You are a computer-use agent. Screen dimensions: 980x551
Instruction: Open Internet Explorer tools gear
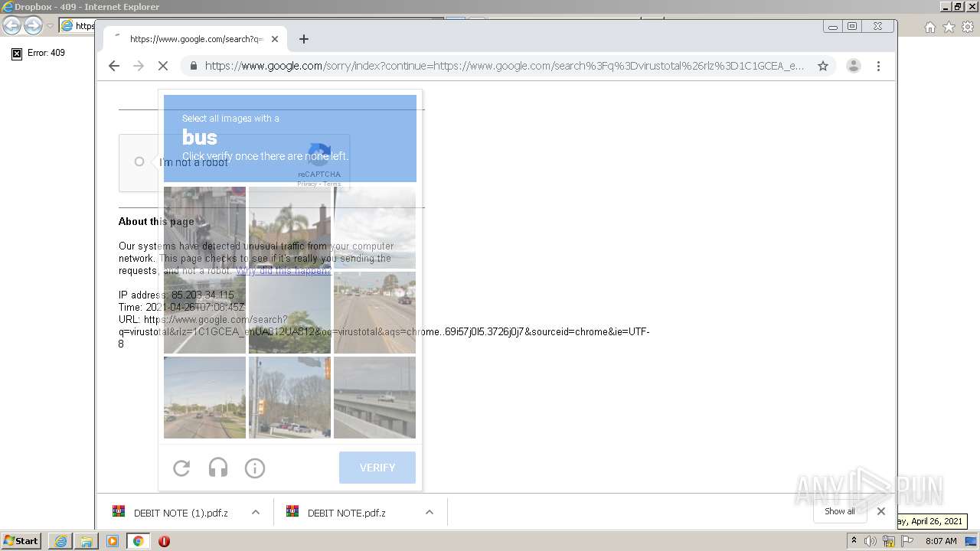coord(967,27)
